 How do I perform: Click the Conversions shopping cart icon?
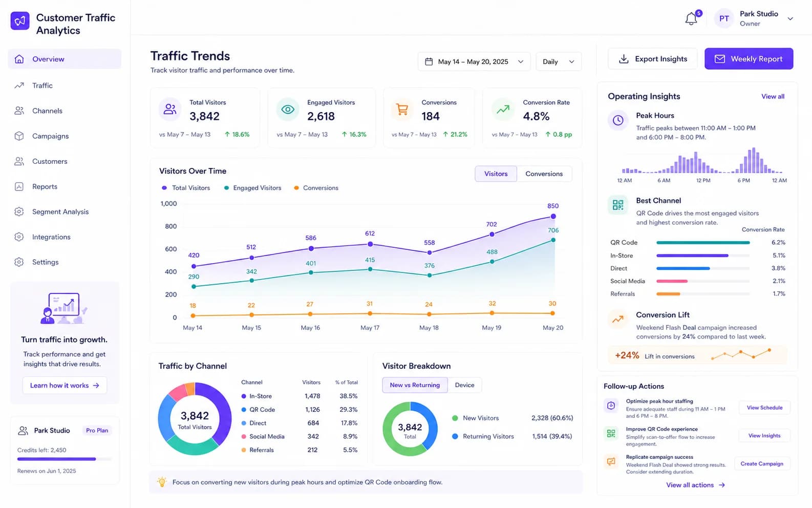402,109
